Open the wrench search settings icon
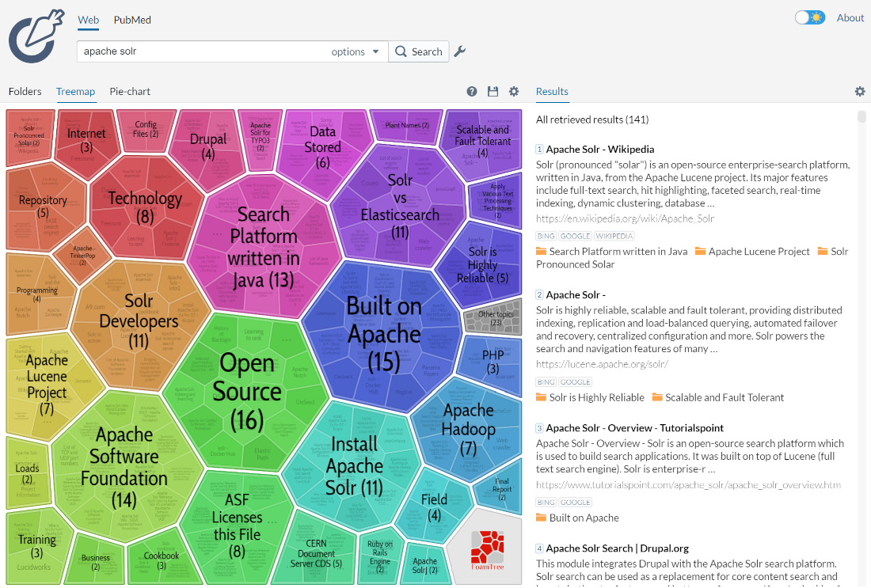Viewport: 871px width, 588px height. click(x=459, y=51)
